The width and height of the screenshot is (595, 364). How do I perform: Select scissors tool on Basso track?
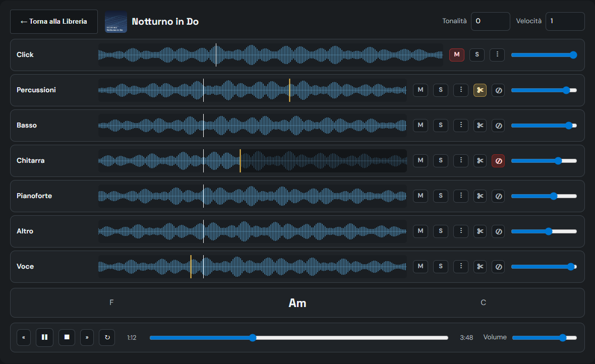480,125
